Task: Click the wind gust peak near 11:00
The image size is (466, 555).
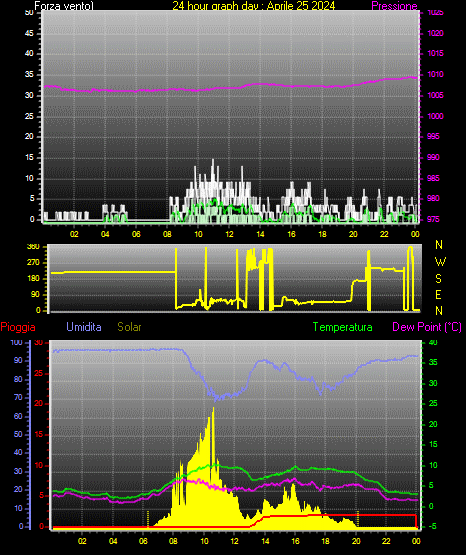Action: [x=213, y=160]
